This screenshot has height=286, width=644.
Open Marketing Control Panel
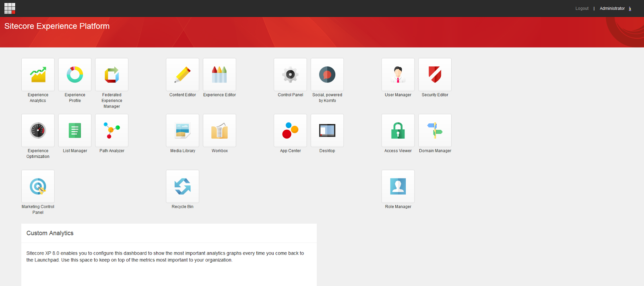38,187
